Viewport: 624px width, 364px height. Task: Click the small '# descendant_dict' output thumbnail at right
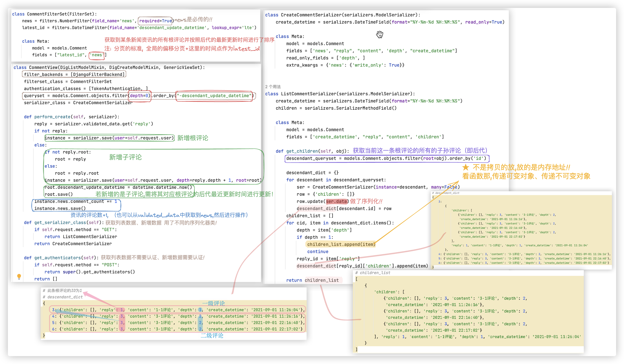[521, 230]
